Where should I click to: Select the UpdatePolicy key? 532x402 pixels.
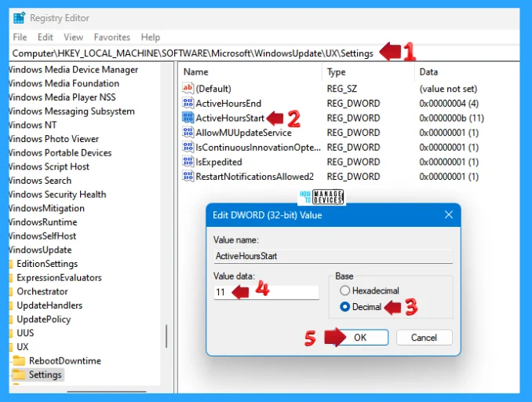coord(44,319)
